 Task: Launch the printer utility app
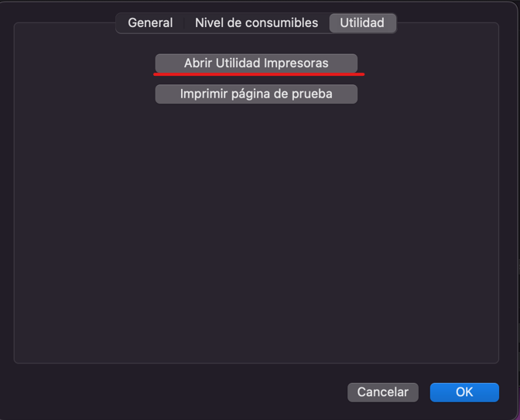(256, 63)
